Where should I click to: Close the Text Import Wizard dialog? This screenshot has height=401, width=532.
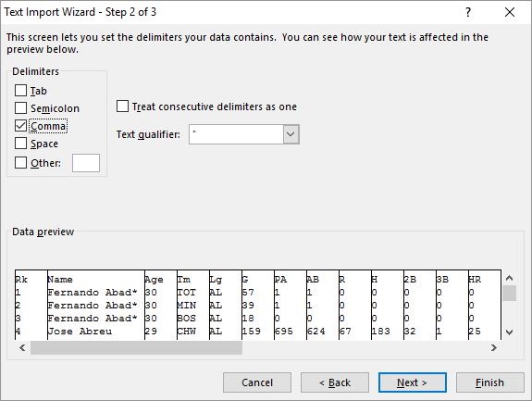(x=510, y=13)
